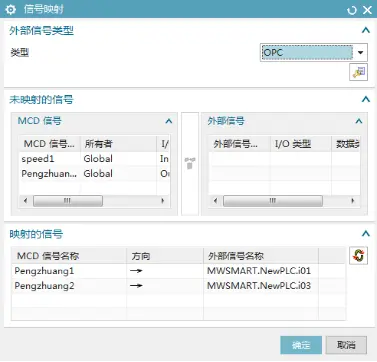The height and width of the screenshot is (362, 377).
Task: Click right scroll arrow of MCD signal list
Action: (x=163, y=201)
